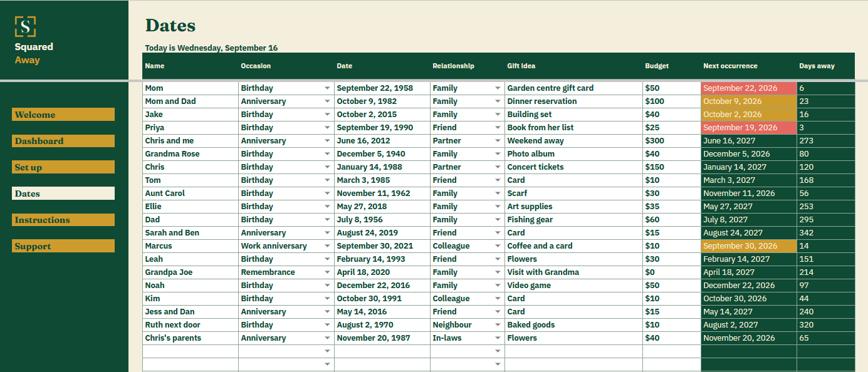This screenshot has height=372, width=868.
Task: Select gift idea 'Garden centre gift card'
Action: tap(573, 88)
